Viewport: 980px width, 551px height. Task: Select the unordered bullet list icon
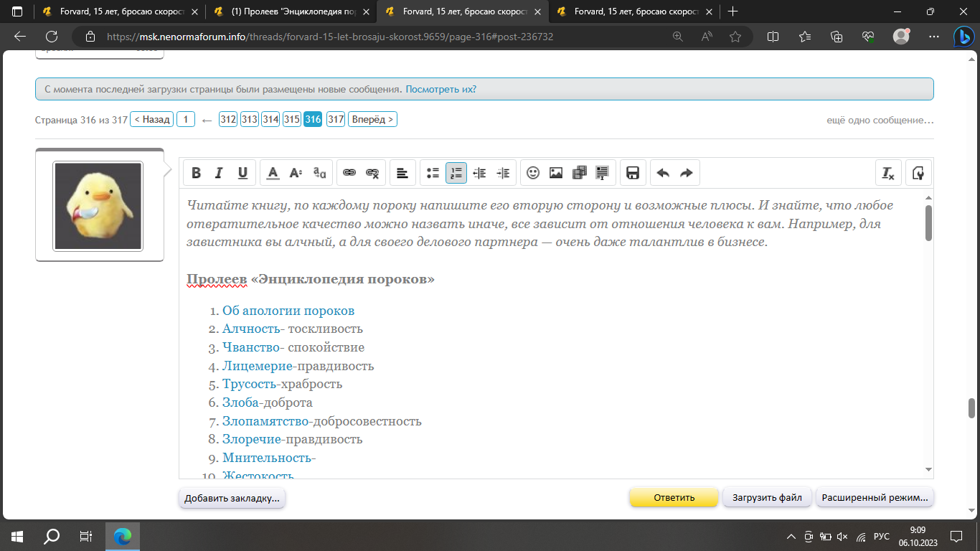coord(433,173)
